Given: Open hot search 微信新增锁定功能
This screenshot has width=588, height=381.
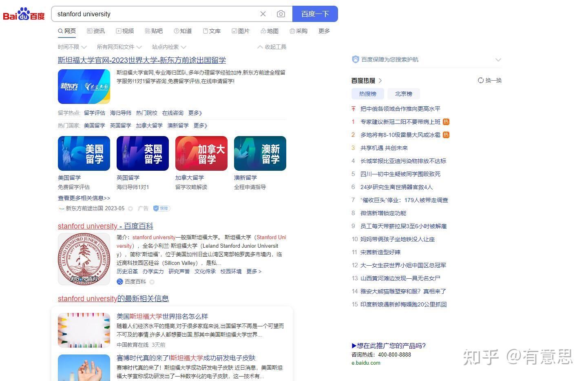Looking at the screenshot, I should click(383, 213).
